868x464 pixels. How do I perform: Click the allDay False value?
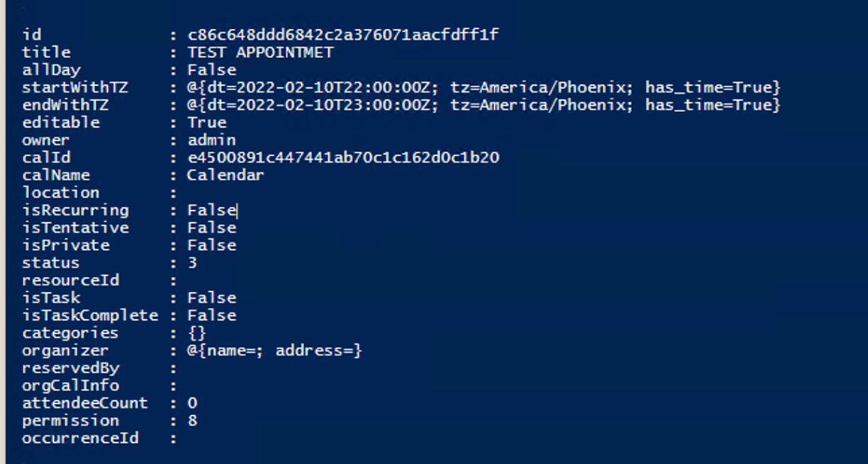point(211,70)
